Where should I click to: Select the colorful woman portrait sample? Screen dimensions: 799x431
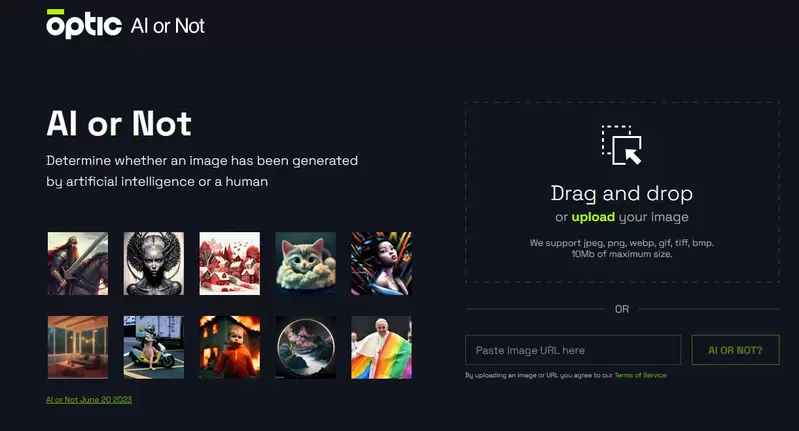(x=382, y=263)
